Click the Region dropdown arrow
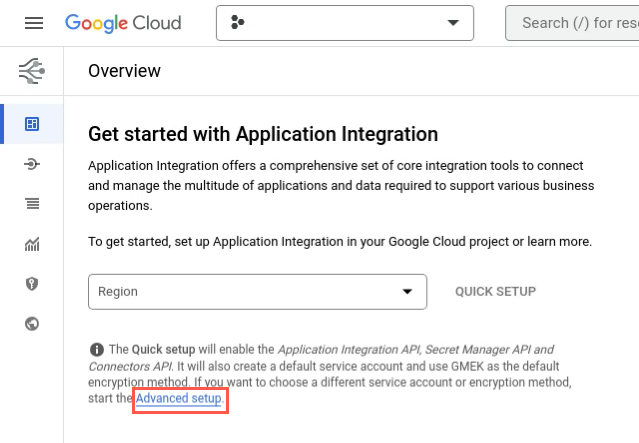 (407, 291)
